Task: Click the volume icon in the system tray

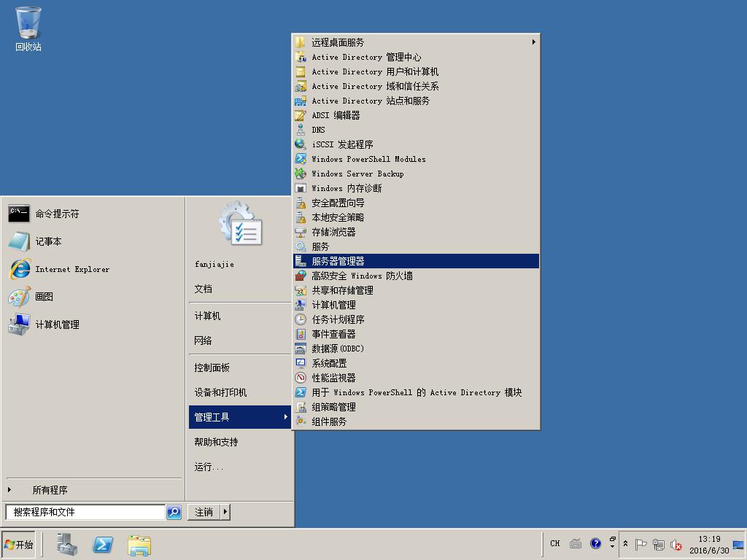Action: 676,544
